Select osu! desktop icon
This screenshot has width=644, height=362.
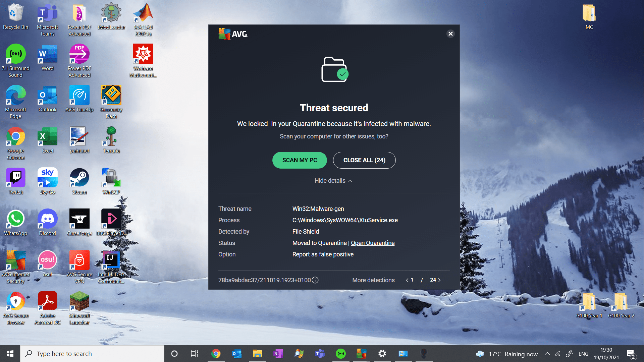47,264
